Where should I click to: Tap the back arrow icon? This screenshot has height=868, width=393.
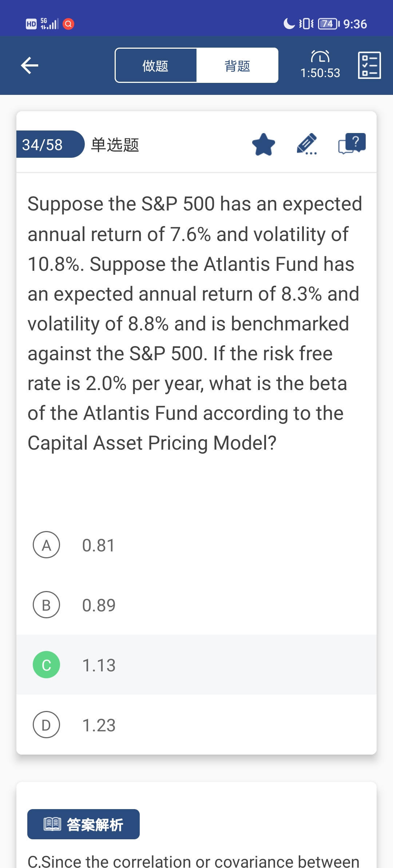[30, 65]
